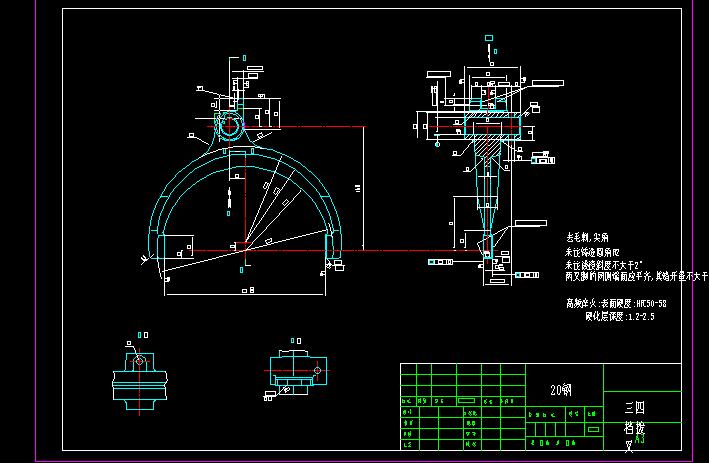Select the long vertical dimension line between views

[x=364, y=188]
